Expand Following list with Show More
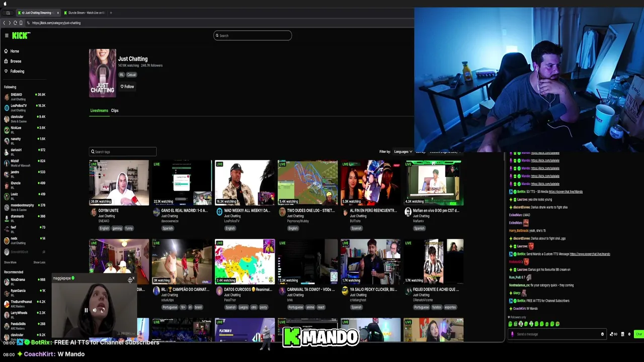Screen dimensions: 644x362 (x=10, y=262)
